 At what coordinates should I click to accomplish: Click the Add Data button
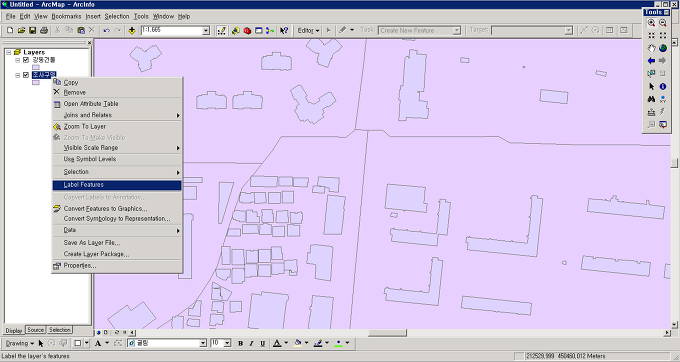[132, 30]
